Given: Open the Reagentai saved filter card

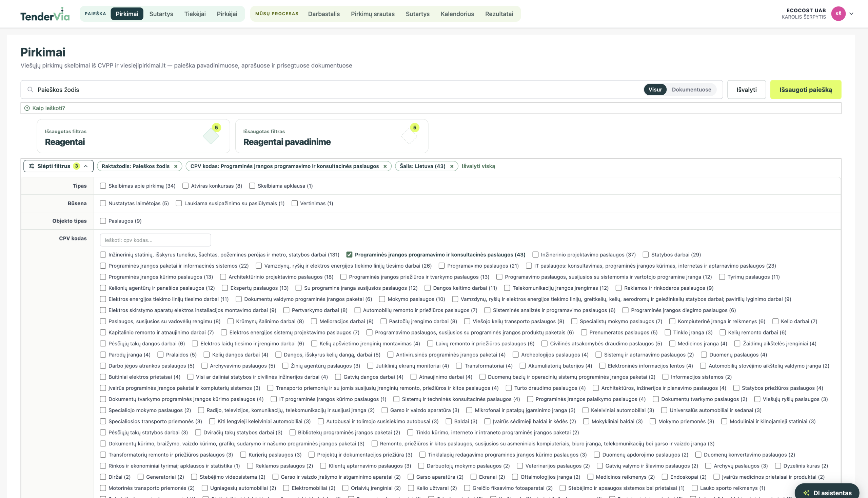Looking at the screenshot, I should [133, 136].
